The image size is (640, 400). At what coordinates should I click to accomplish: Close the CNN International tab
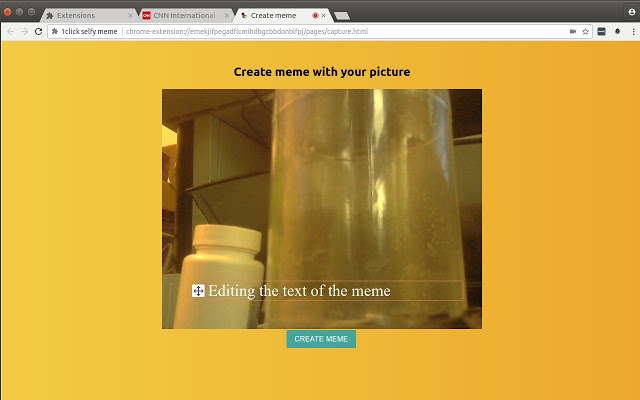(x=226, y=16)
